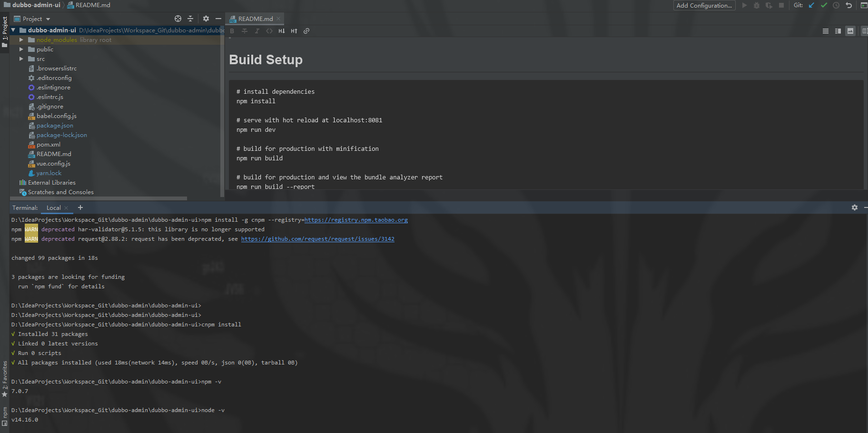The width and height of the screenshot is (868, 433).
Task: Locate the opened file in Project tree
Action: pos(178,19)
